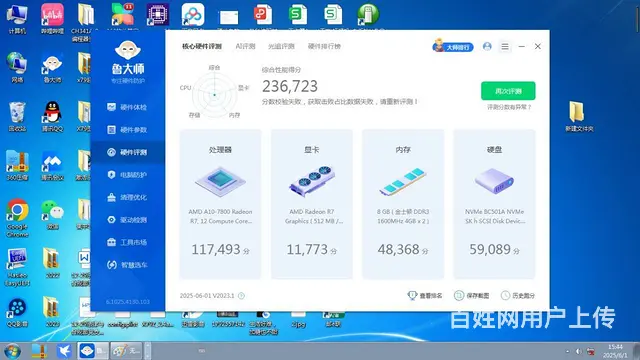
Task: Click the 鲁大师 logo in sidebar
Action: [x=128, y=61]
